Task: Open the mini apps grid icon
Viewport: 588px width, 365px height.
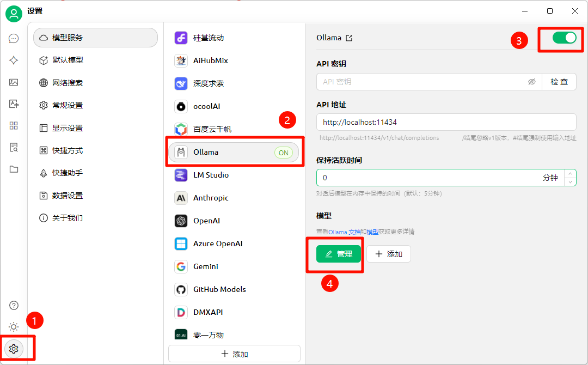Action: (x=14, y=126)
